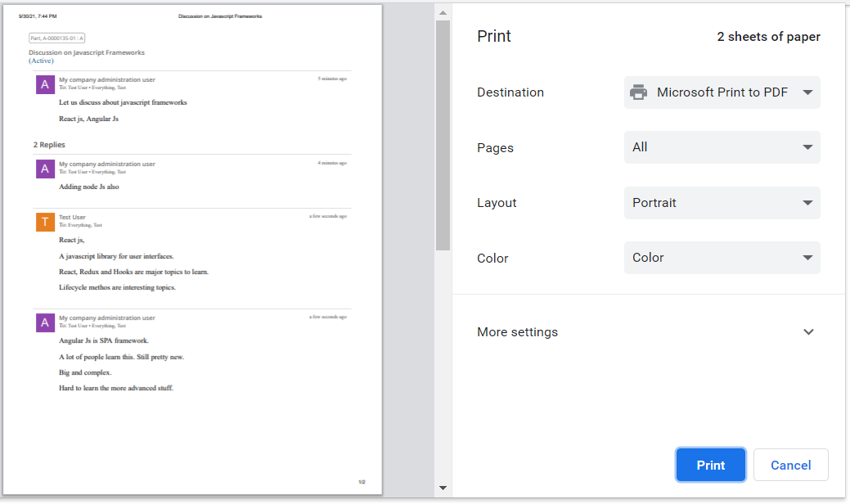Click the printer icon in Destination field
The width and height of the screenshot is (850, 504).
coord(638,92)
